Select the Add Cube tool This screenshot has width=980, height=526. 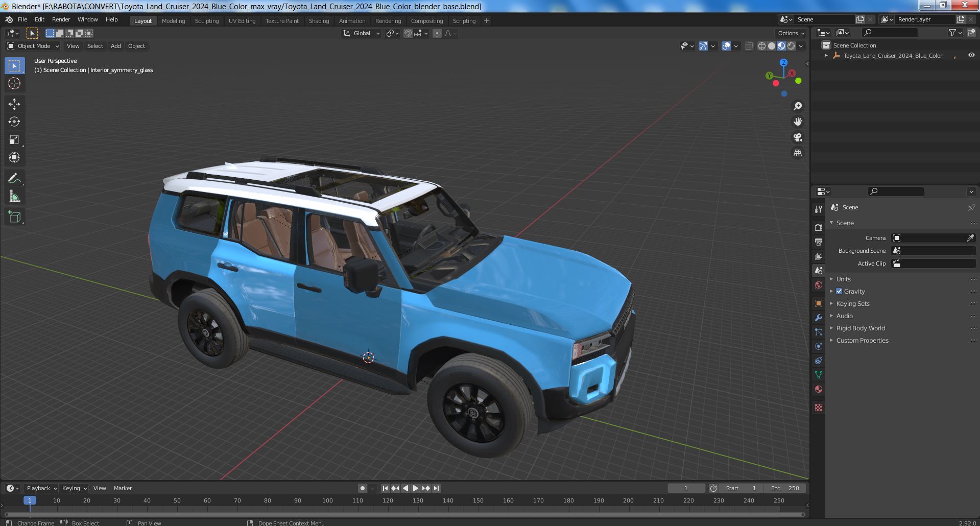pyautogui.click(x=14, y=217)
